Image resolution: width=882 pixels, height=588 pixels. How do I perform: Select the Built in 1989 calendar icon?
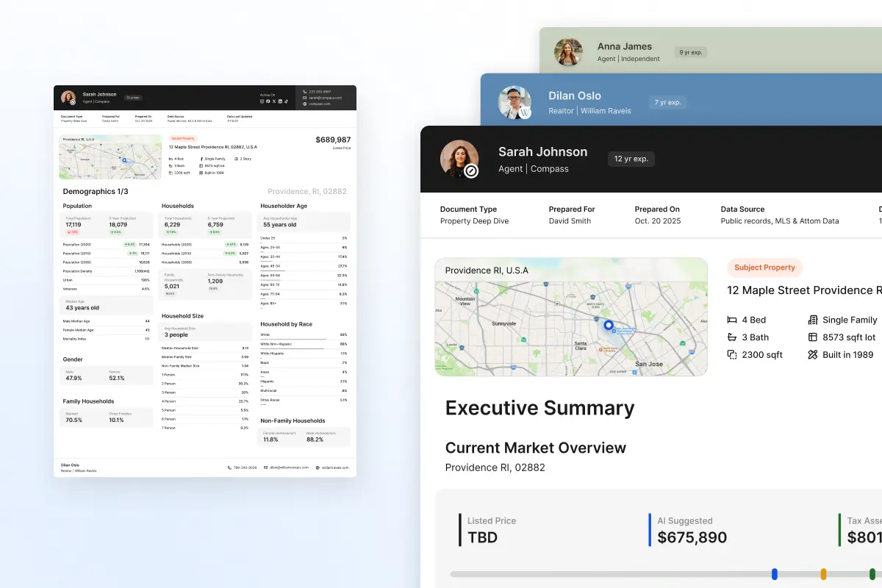811,354
